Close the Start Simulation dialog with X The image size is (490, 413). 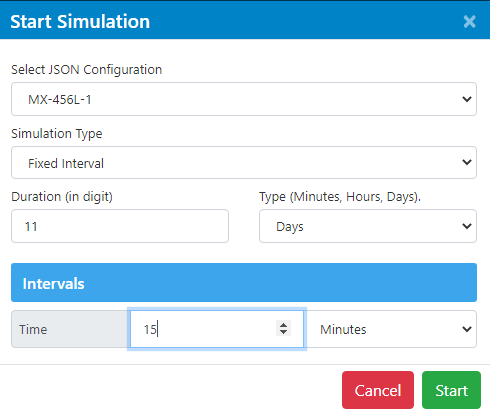pyautogui.click(x=469, y=22)
